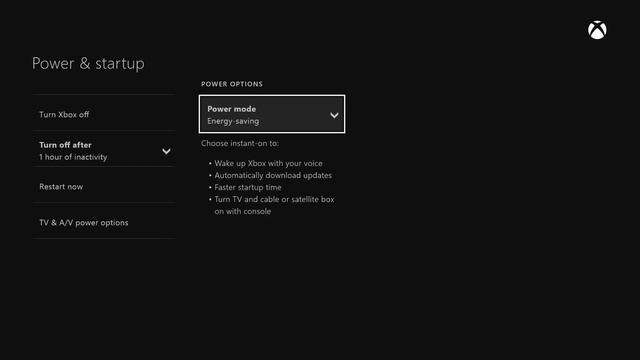Click 'Choose instant-on to:' text
This screenshot has height=360, width=640.
[x=240, y=144]
